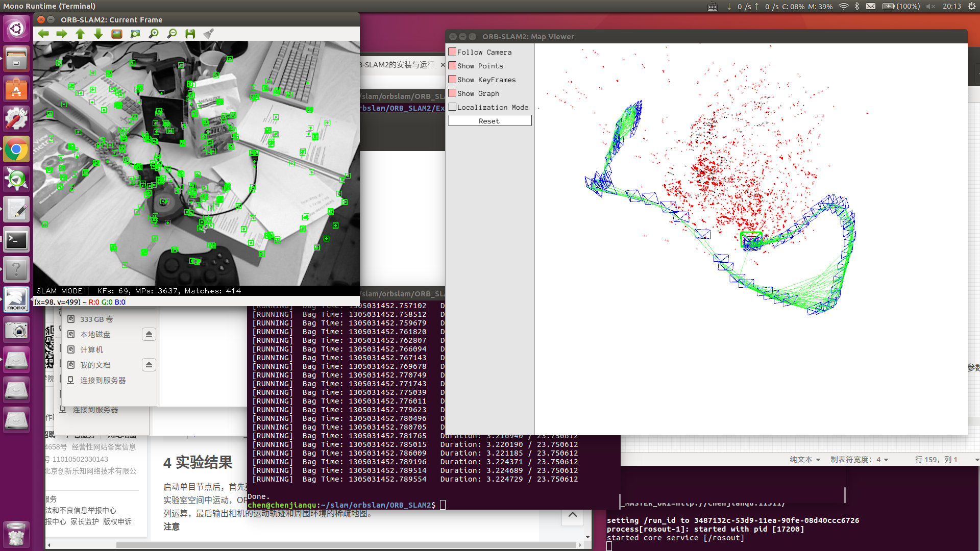Pan left with the green left arrow

[43, 34]
